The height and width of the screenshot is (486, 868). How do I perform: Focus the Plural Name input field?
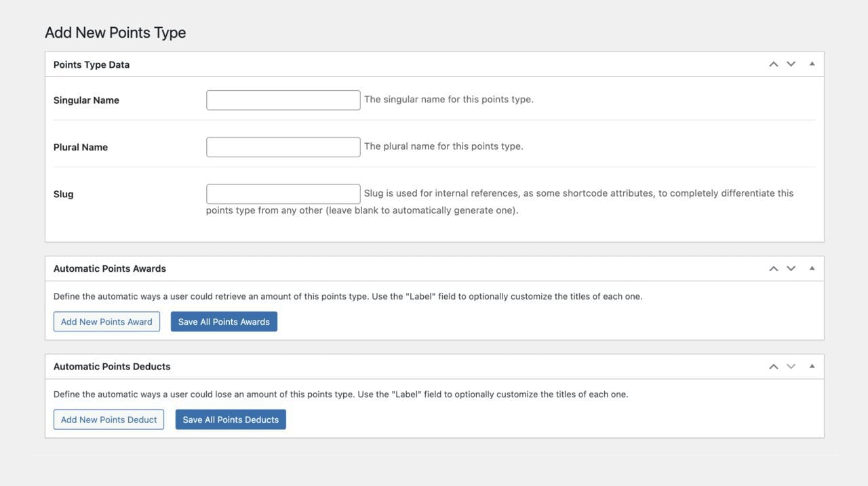(x=283, y=148)
